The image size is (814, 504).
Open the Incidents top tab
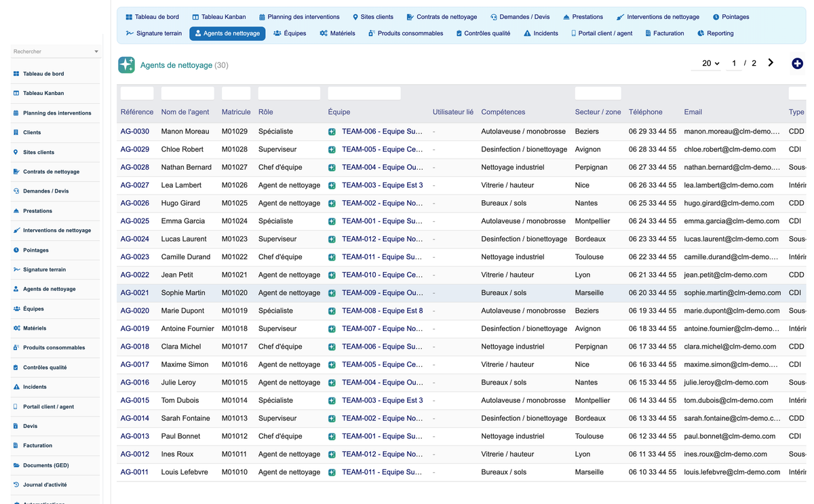tap(541, 33)
